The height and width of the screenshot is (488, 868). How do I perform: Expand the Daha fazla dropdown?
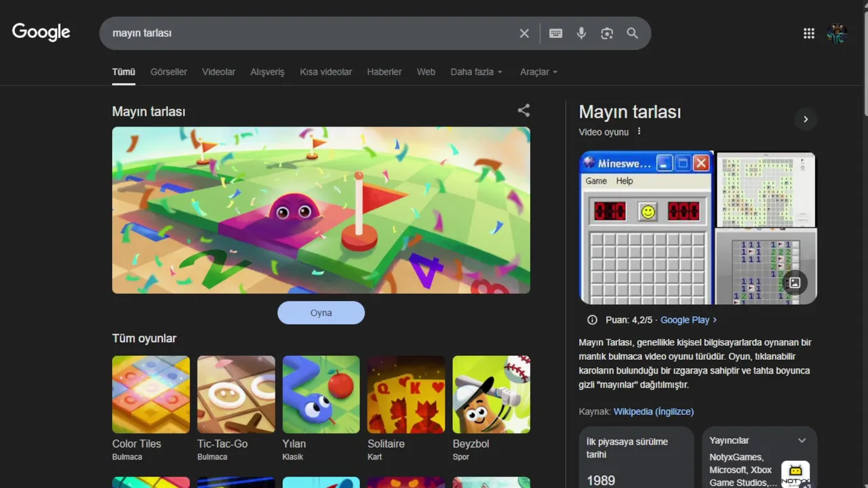click(x=477, y=72)
